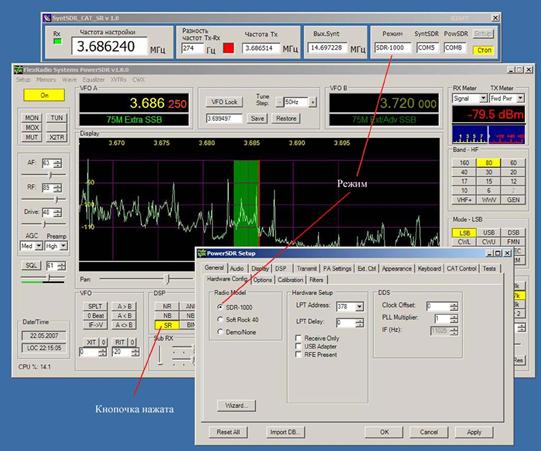Toggle the SQL squelch button
Image resolution: width=541 pixels, height=451 pixels.
[31, 265]
